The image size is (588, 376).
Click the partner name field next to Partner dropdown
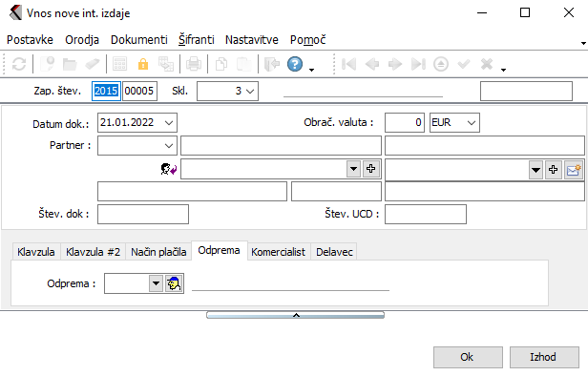281,146
